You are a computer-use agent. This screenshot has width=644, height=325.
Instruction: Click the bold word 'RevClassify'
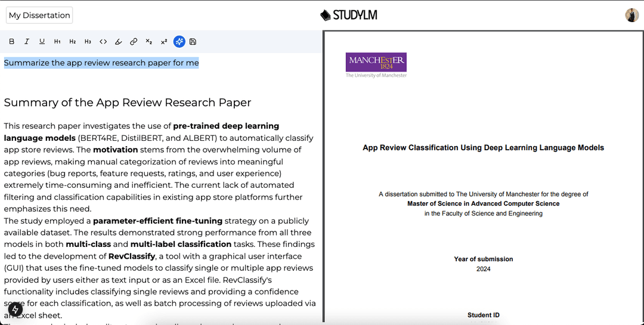pyautogui.click(x=131, y=256)
